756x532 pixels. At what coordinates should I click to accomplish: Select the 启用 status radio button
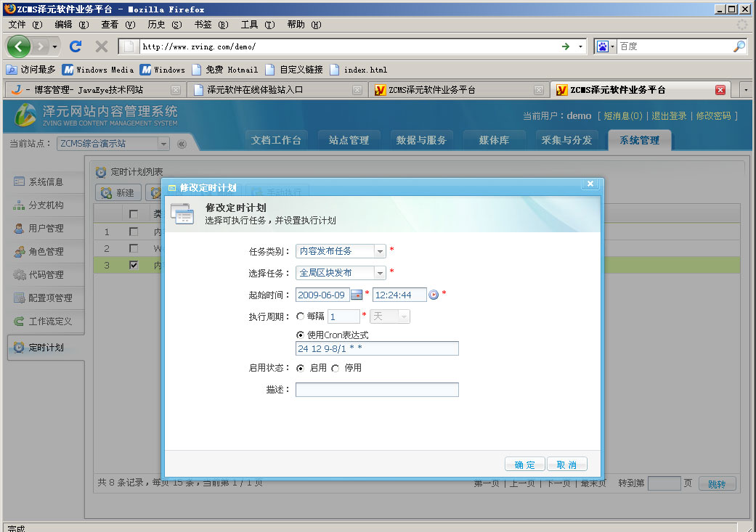click(301, 368)
